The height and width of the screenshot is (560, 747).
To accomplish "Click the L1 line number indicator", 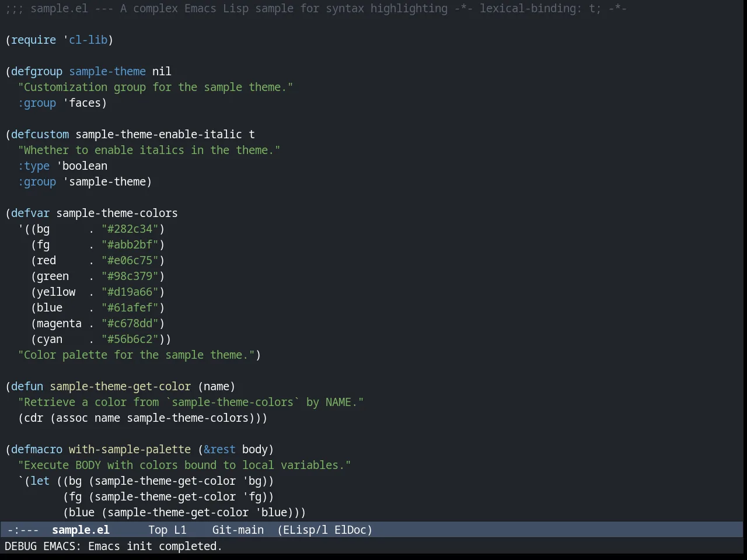I will pos(180,530).
